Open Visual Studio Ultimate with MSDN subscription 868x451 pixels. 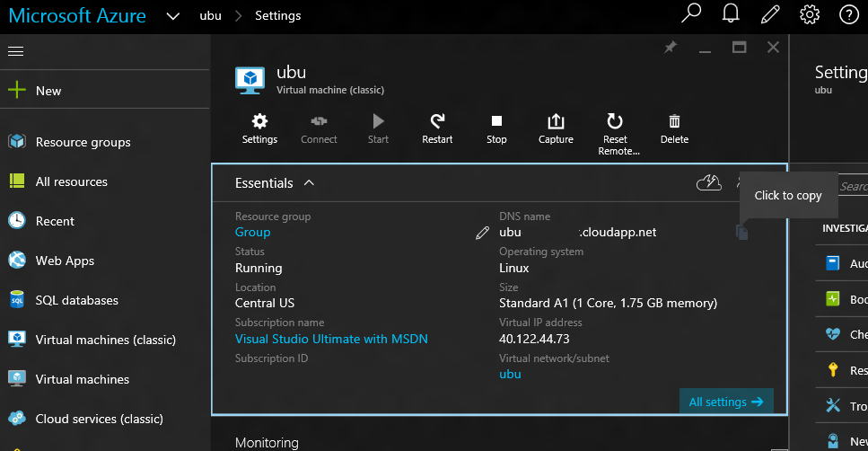point(331,339)
